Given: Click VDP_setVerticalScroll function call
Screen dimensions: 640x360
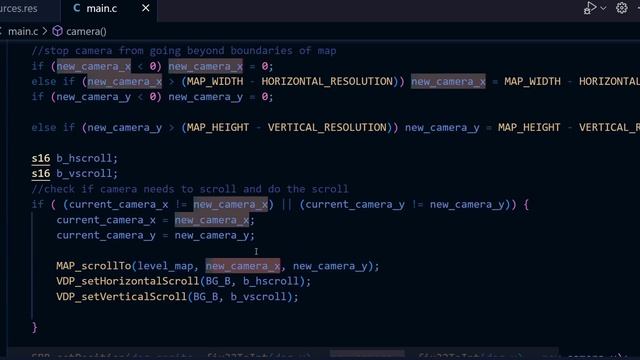Looking at the screenshot, I should 121,297.
